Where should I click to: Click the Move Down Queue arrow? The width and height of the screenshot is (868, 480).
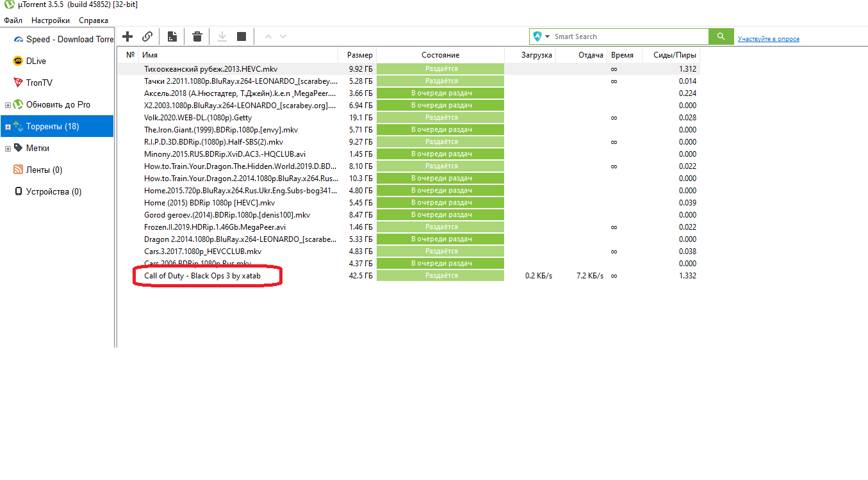(x=283, y=36)
